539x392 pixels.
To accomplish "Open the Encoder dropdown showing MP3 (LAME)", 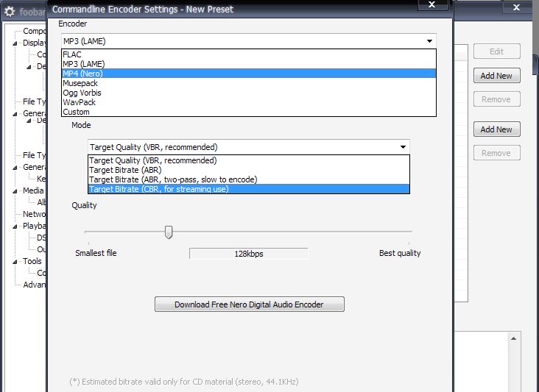I will [x=249, y=41].
